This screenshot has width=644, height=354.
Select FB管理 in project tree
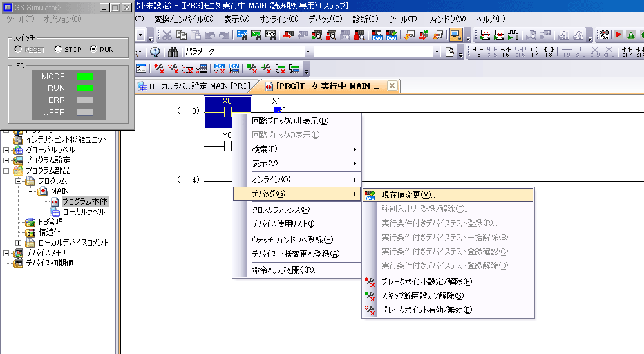tap(50, 222)
